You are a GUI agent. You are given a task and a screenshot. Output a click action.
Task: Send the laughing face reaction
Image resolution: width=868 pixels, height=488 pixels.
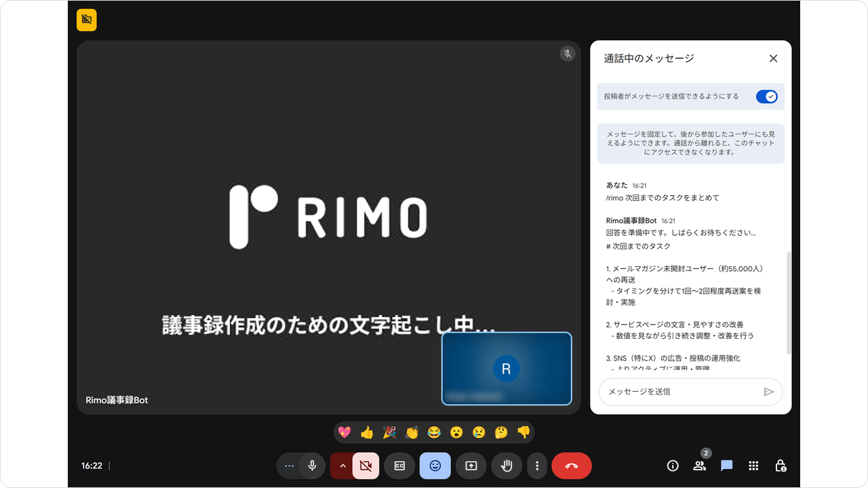[434, 432]
